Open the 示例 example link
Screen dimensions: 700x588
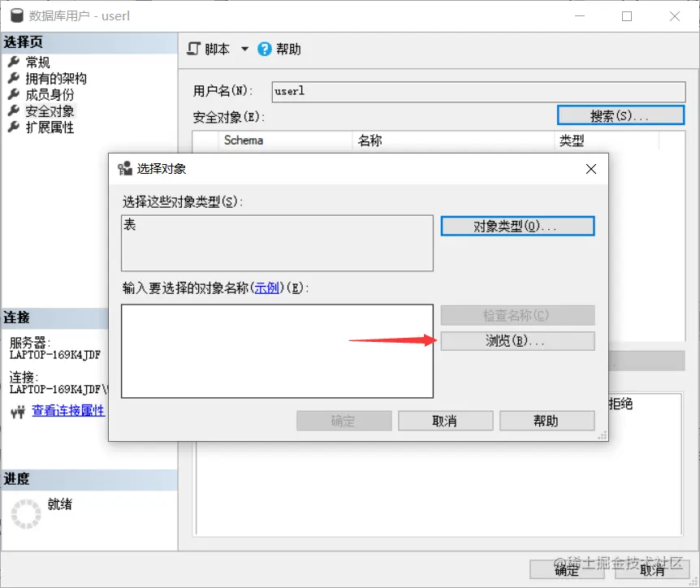tap(267, 286)
